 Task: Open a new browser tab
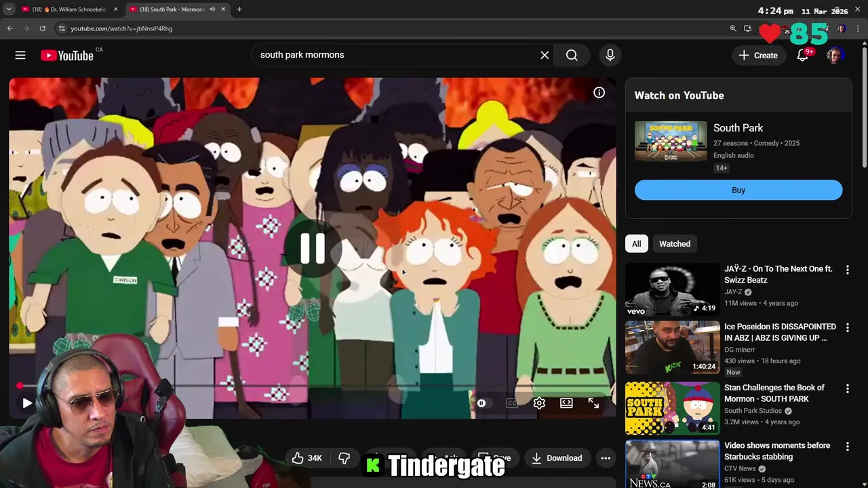pyautogui.click(x=239, y=9)
